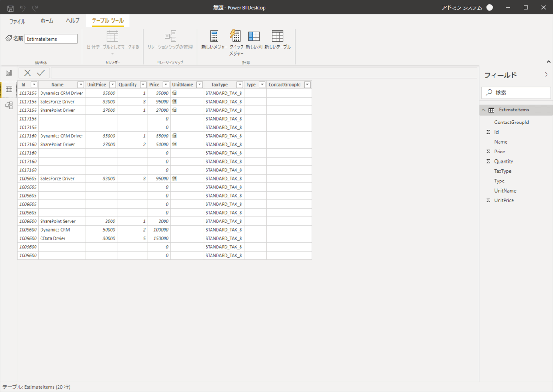Click 新しいテーブル table icon
Viewport: 553px width, 392px height.
click(x=277, y=36)
